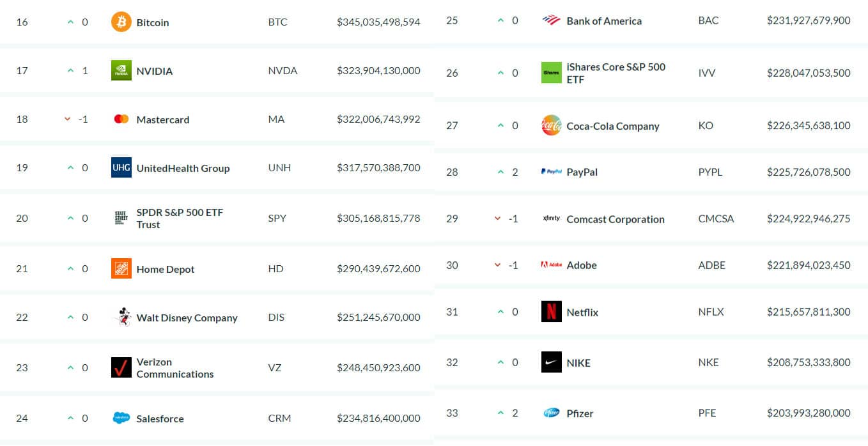Open the NVIDIA name link
The image size is (868, 446).
(155, 71)
